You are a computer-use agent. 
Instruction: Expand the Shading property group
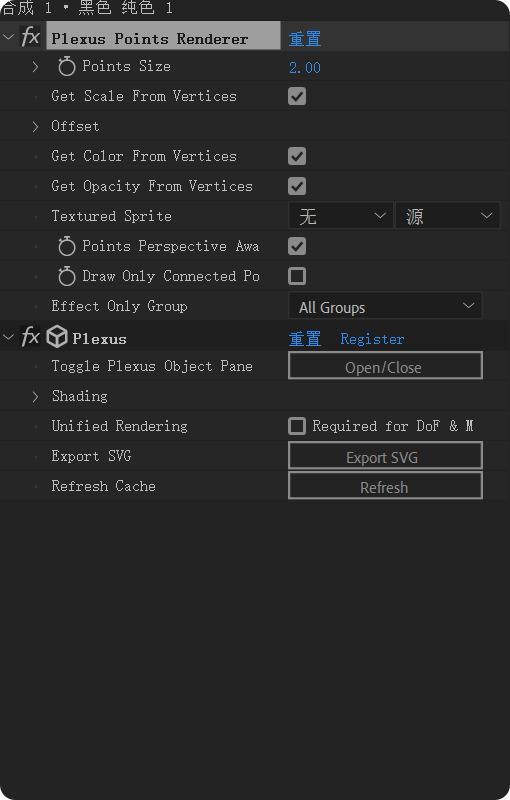[35, 396]
